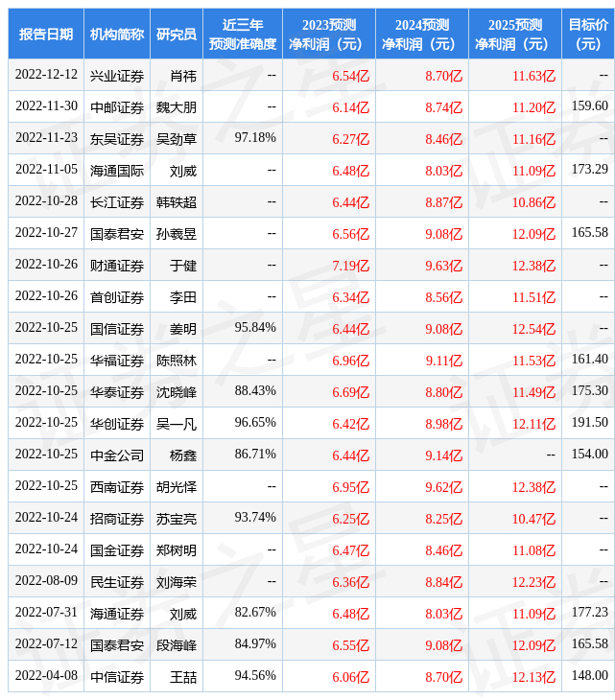
Task: Click accuracy value 93.74%
Action: [255, 518]
